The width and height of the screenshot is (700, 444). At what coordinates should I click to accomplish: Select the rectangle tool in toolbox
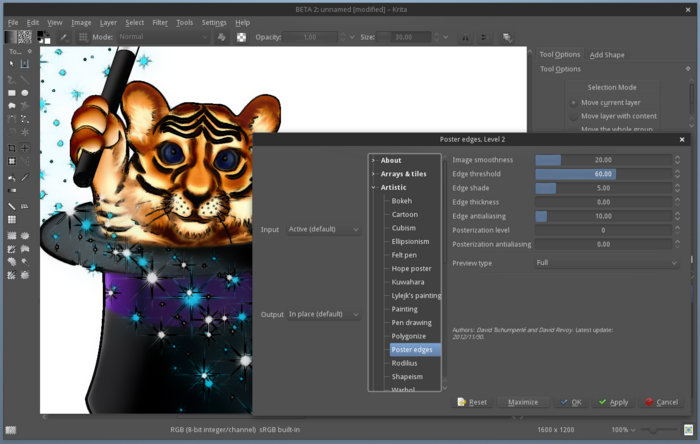point(11,93)
